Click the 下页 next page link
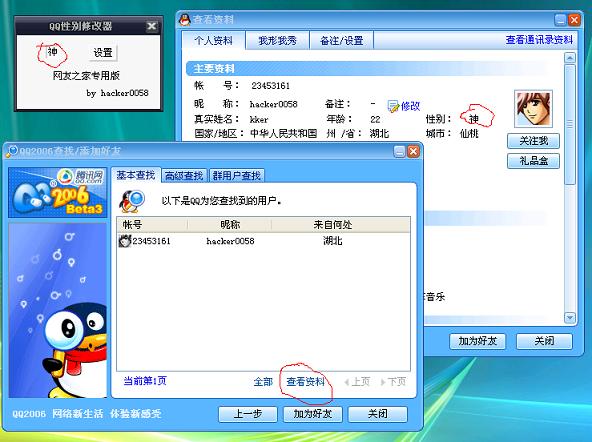This screenshot has width=592, height=442. pos(393,382)
